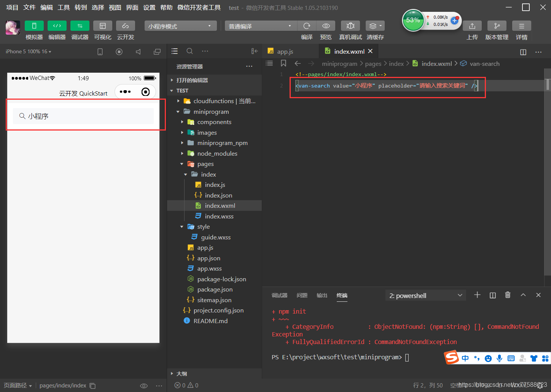Expand the cloudfunctions folder
The image size is (551, 392).
click(x=214, y=101)
